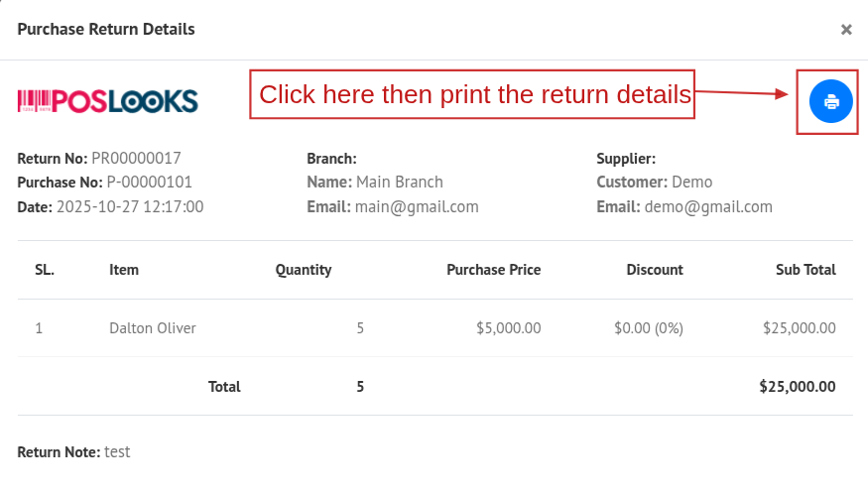The image size is (868, 495).
Task: Click the Item column header
Action: (124, 270)
